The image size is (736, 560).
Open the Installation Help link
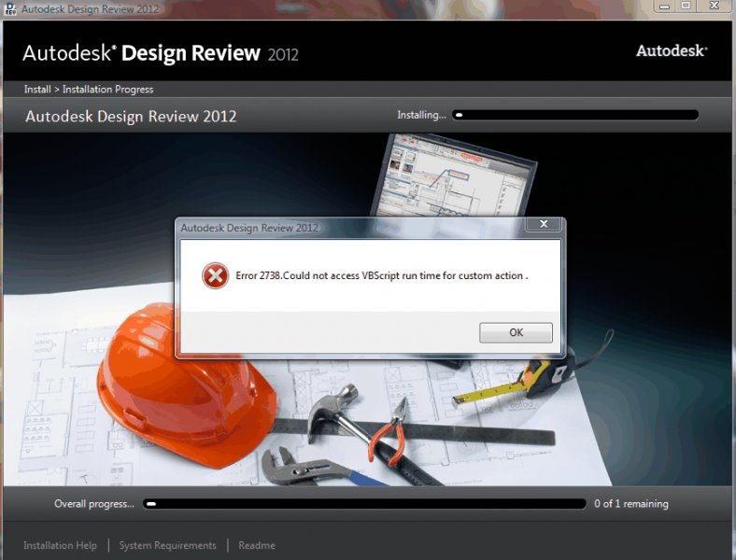(x=60, y=545)
